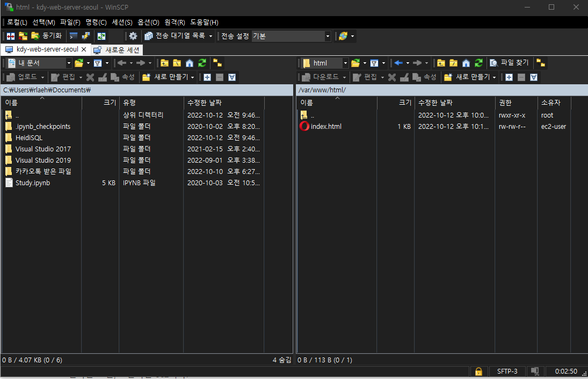Screen dimensions: 588x379
Task: Expand remote panel filter dropdown arrow
Action: click(383, 63)
